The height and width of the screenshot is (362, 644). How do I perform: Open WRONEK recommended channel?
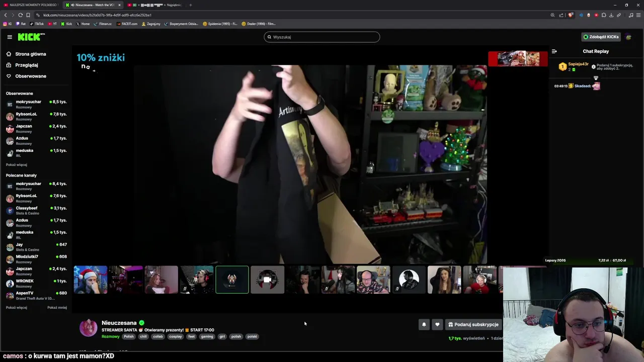36,283
